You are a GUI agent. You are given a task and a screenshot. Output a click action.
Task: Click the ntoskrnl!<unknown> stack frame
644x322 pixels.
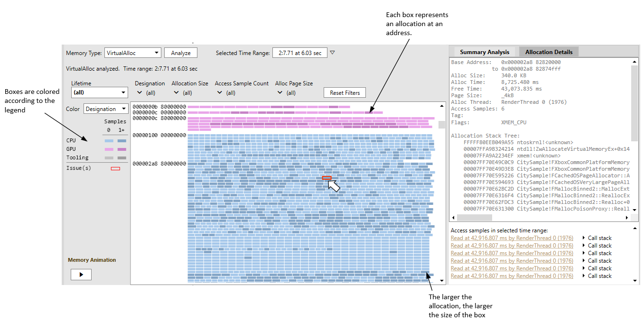tap(518, 142)
